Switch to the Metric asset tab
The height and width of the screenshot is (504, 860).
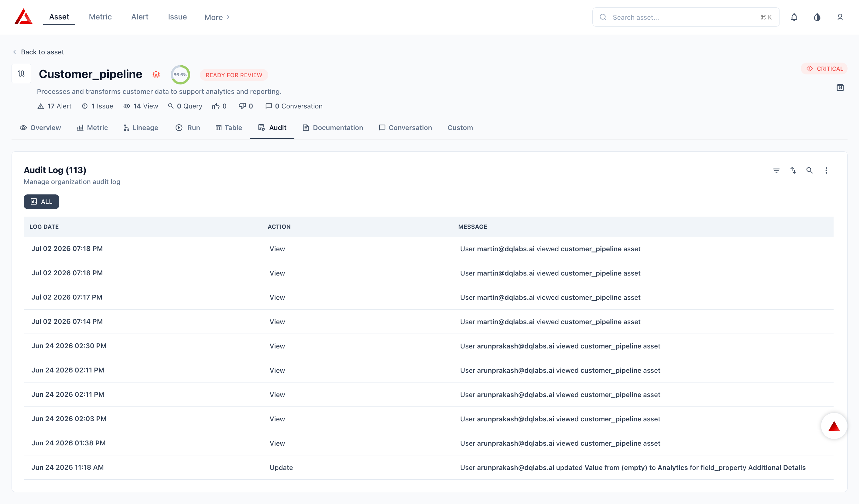pos(92,128)
